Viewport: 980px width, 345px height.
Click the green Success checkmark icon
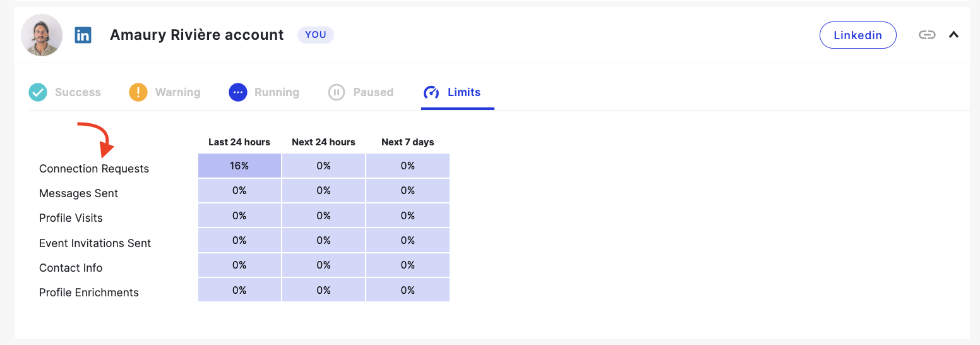38,92
